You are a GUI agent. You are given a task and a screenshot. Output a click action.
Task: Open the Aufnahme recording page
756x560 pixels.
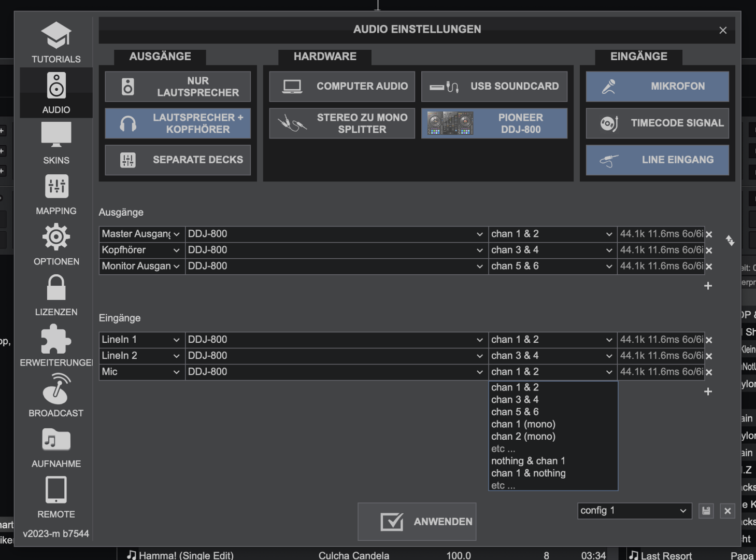pyautogui.click(x=56, y=446)
